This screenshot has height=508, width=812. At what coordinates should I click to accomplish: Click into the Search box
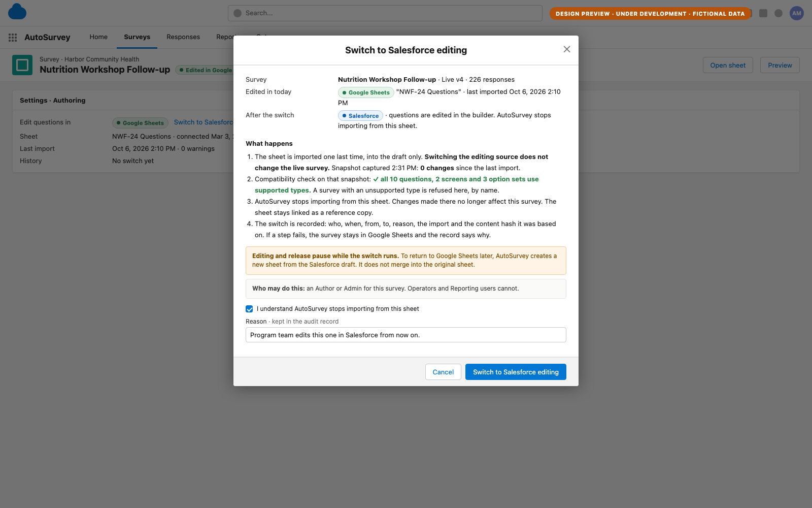point(385,13)
